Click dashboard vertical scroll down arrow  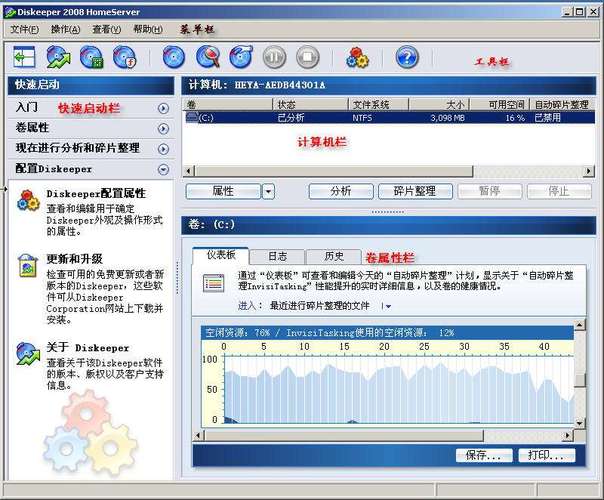click(580, 423)
